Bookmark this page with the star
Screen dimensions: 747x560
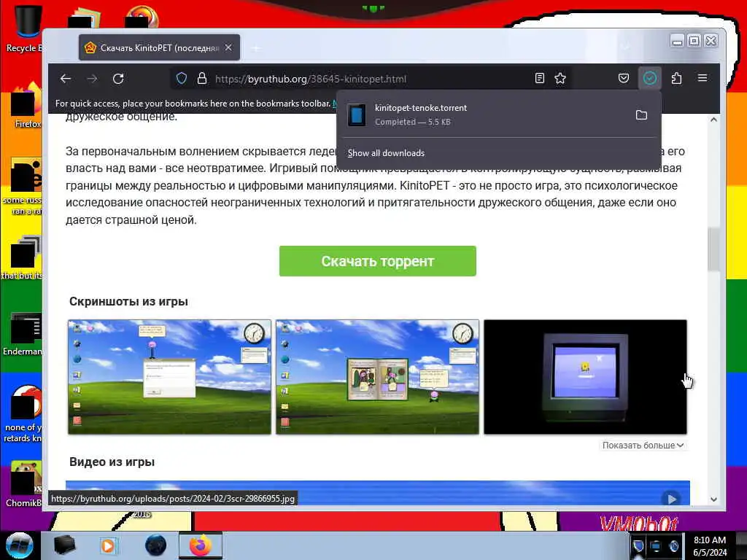coord(560,79)
